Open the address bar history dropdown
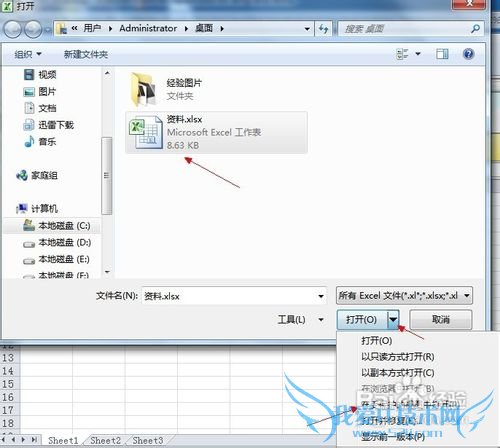This screenshot has width=500, height=448. (x=307, y=29)
